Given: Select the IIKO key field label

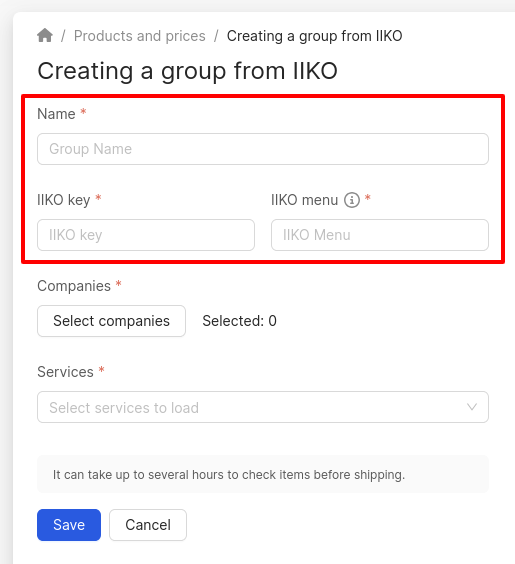Looking at the screenshot, I should click(x=64, y=200).
